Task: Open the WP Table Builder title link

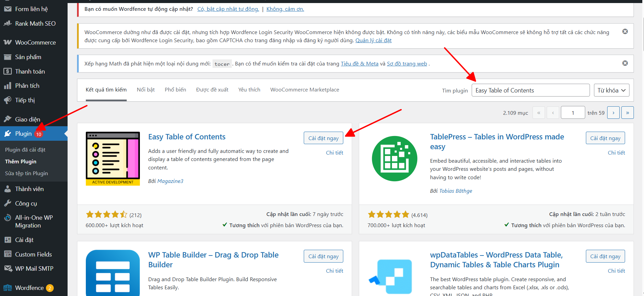Action: [214, 260]
